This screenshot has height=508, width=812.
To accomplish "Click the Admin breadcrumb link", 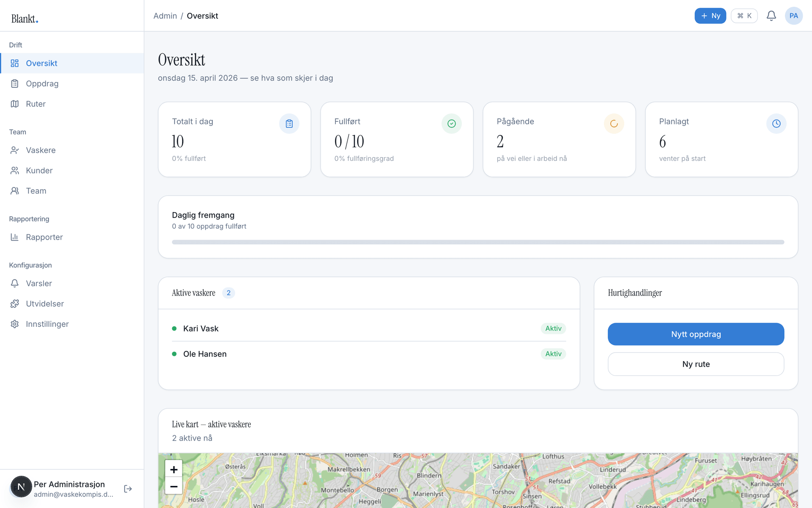I will coord(165,16).
